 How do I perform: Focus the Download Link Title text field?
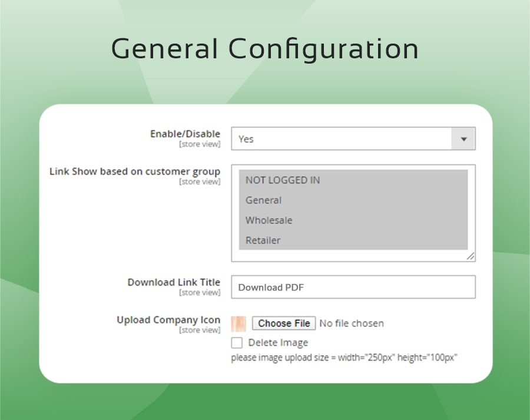(x=353, y=287)
